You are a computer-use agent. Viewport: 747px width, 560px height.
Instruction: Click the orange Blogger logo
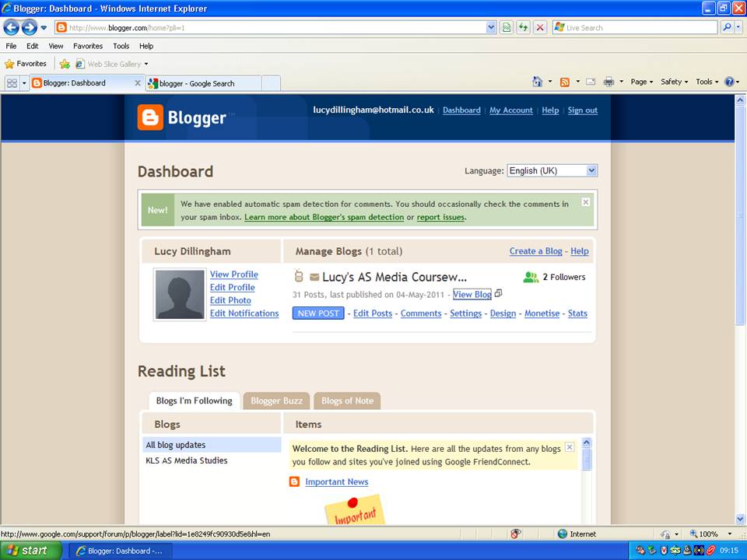pos(150,117)
